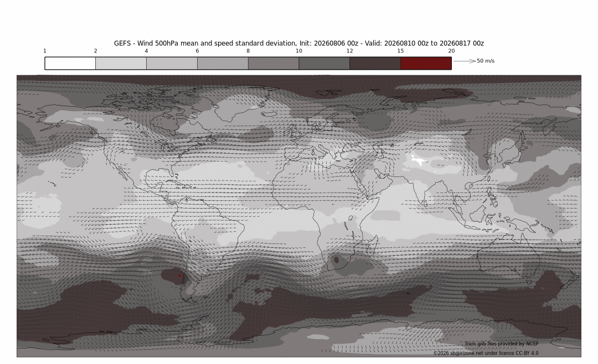Click the 10-12 dark gray legend swatch
Screen dimensions: 598x364
[324, 63]
